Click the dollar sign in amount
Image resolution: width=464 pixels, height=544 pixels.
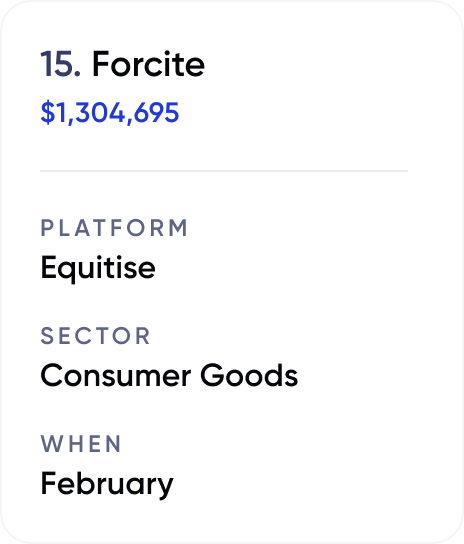tap(48, 113)
